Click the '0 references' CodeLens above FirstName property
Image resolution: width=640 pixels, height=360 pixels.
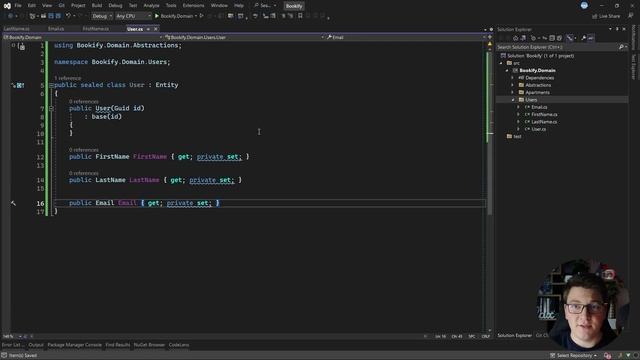click(x=84, y=150)
